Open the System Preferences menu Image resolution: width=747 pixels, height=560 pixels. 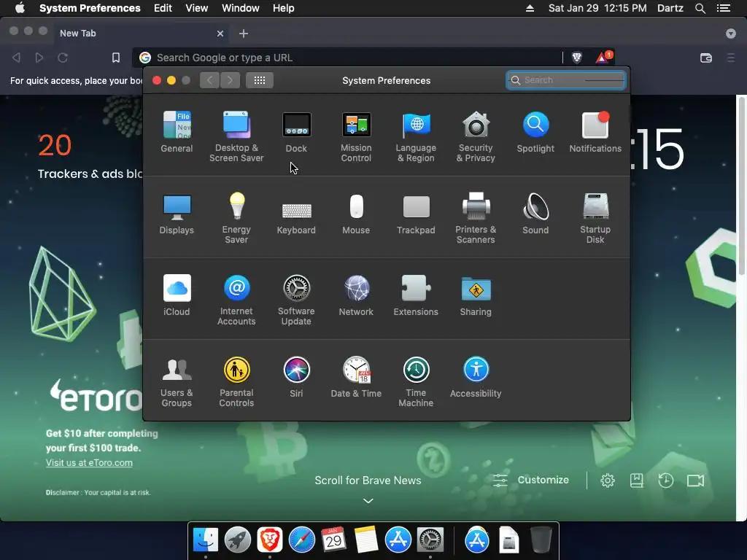click(x=90, y=8)
